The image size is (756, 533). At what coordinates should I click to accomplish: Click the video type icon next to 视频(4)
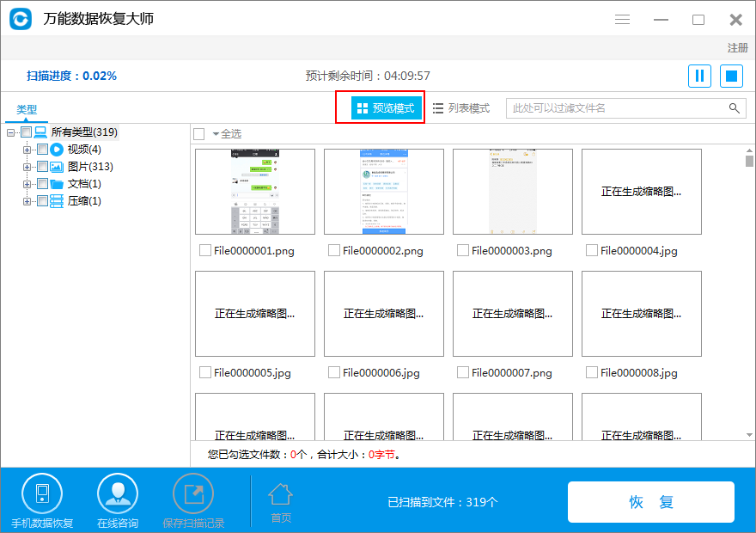tap(57, 150)
